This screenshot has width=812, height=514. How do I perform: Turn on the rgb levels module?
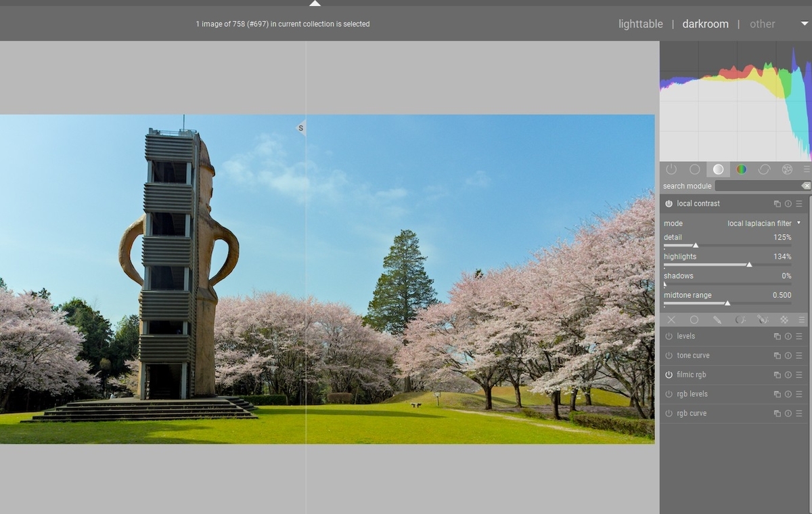pos(669,393)
